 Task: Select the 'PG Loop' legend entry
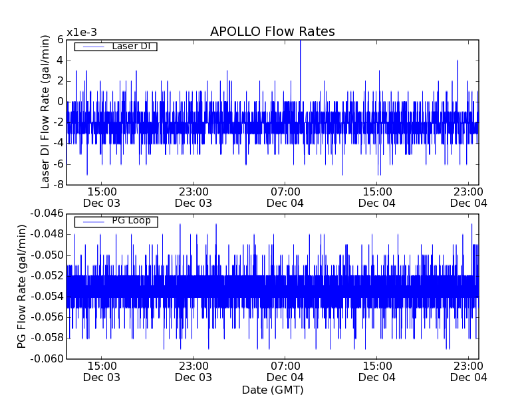[131, 221]
